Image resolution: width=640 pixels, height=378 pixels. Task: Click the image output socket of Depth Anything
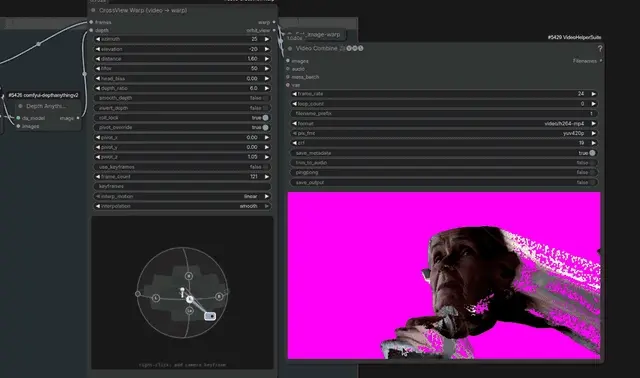coord(78,118)
